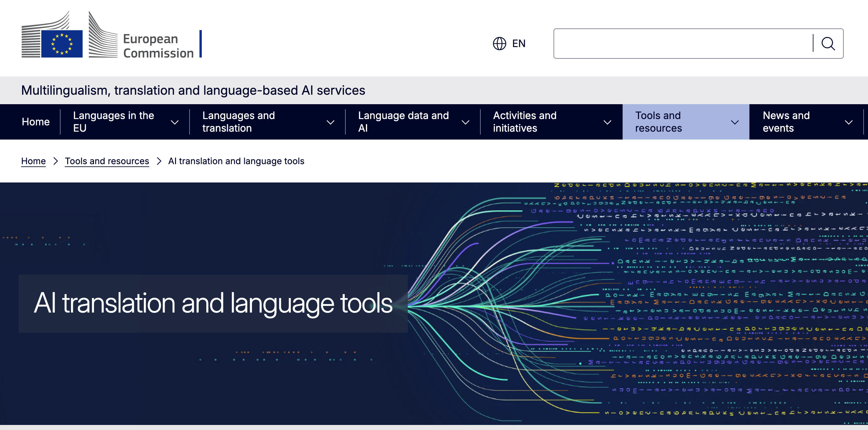This screenshot has height=430, width=868.
Task: Expand the News and events chevron
Action: (848, 122)
